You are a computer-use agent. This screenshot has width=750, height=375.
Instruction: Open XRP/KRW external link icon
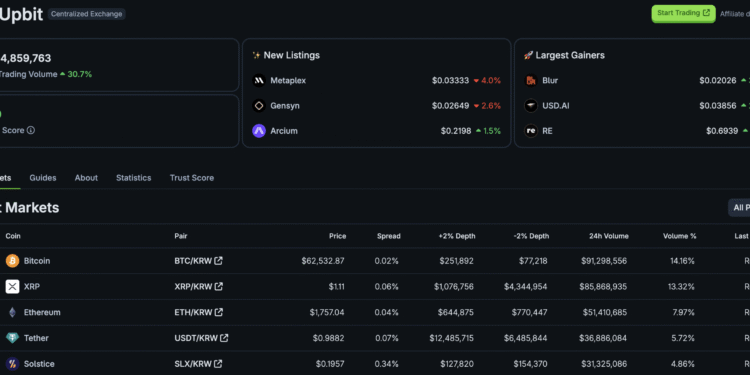[x=219, y=287]
